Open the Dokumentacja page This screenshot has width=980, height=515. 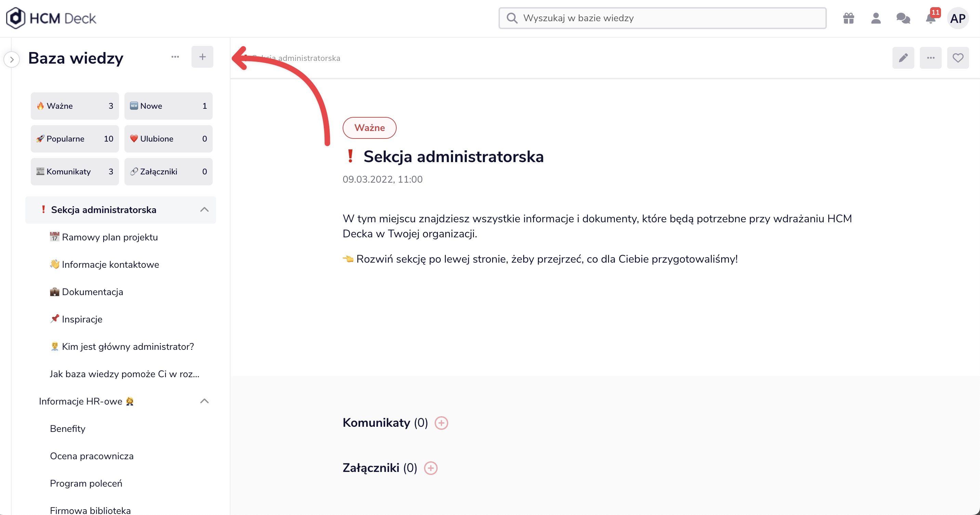[92, 292]
